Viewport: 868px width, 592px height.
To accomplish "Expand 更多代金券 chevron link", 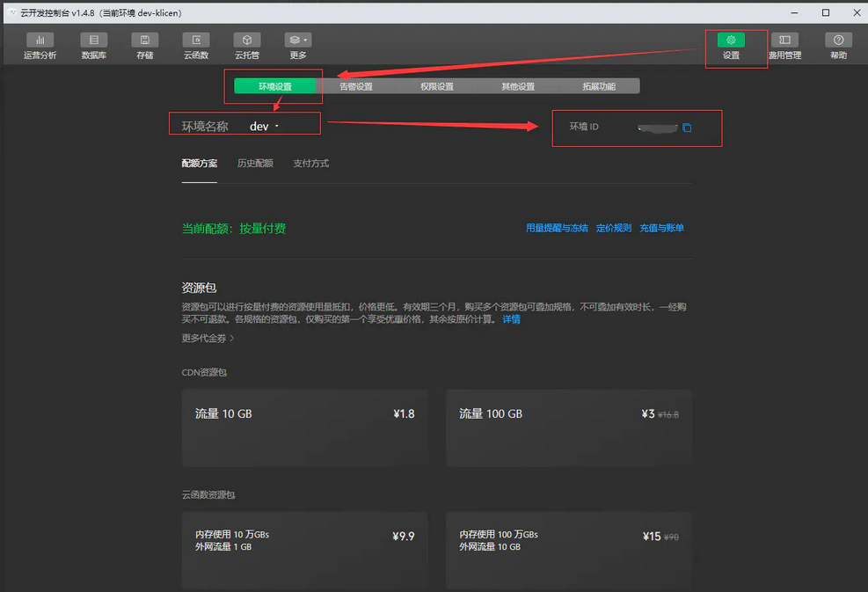I will click(x=208, y=338).
